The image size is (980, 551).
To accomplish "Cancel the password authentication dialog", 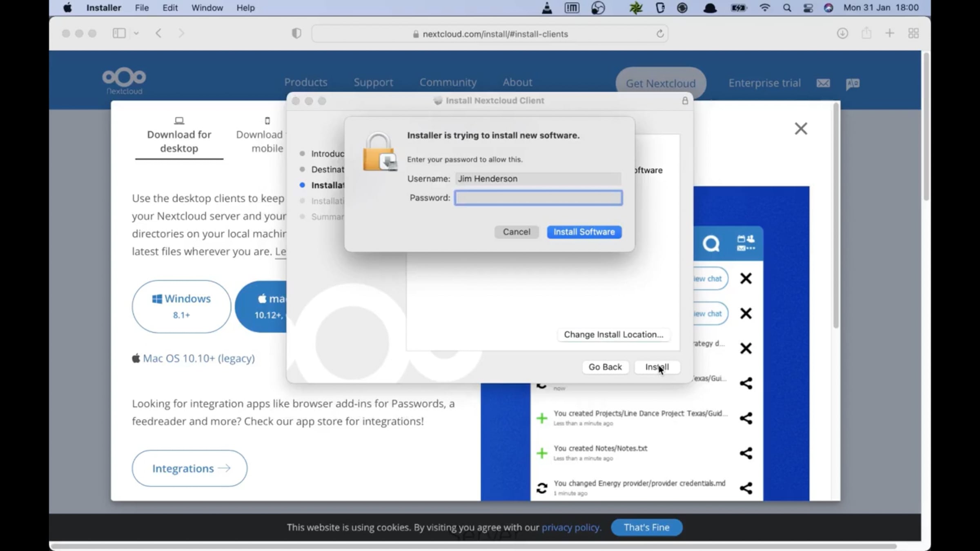I will [x=516, y=232].
